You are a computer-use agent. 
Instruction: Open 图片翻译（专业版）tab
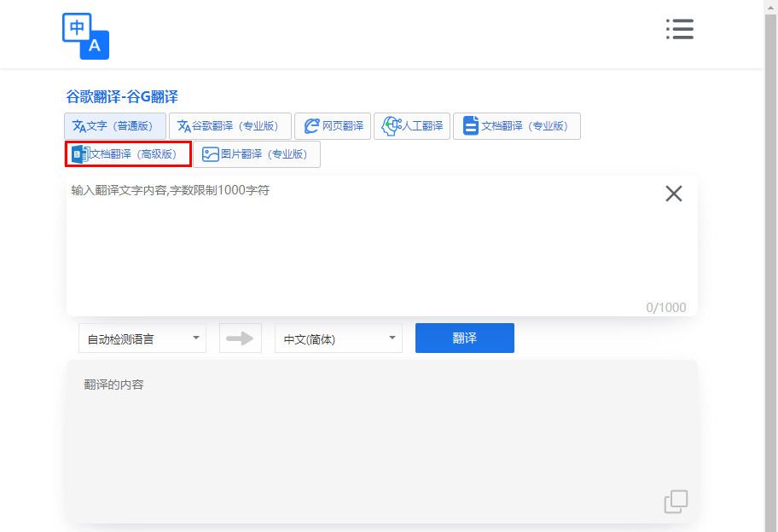[257, 154]
